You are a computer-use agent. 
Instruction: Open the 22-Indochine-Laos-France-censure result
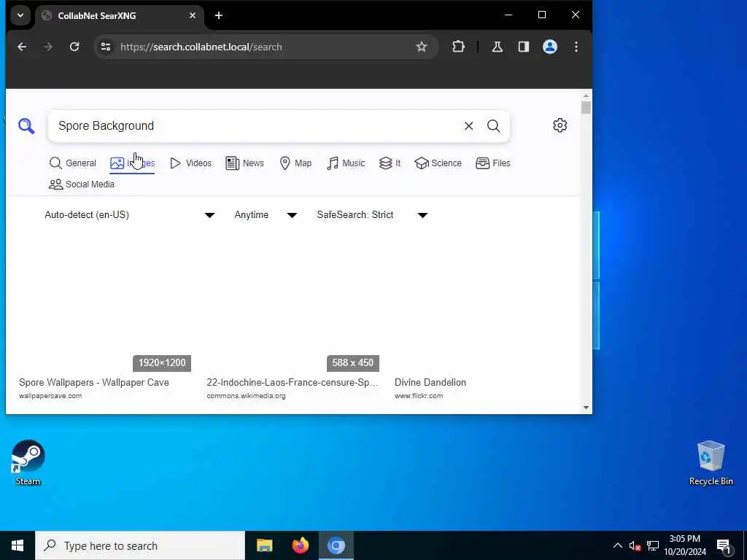[292, 382]
